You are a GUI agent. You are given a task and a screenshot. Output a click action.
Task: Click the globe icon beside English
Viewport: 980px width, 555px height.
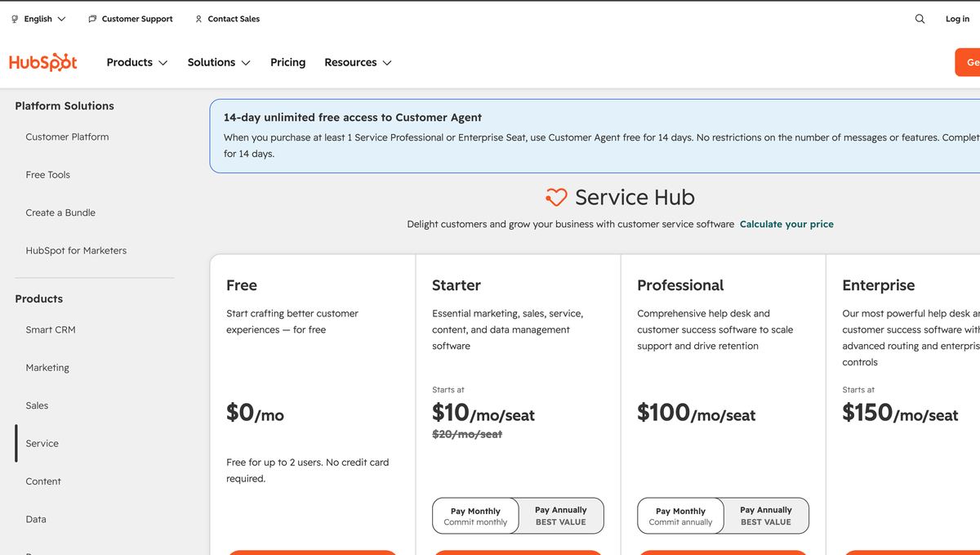click(x=15, y=19)
